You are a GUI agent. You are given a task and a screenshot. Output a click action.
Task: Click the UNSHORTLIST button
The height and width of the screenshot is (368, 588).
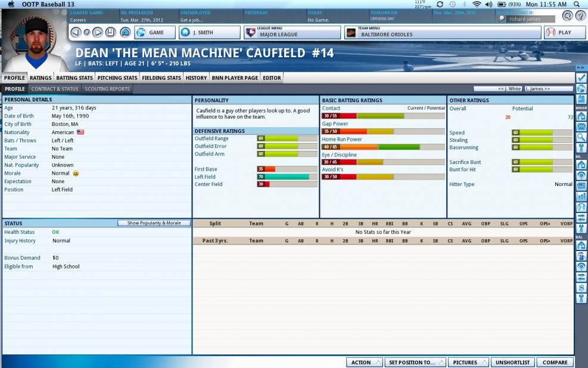point(512,363)
